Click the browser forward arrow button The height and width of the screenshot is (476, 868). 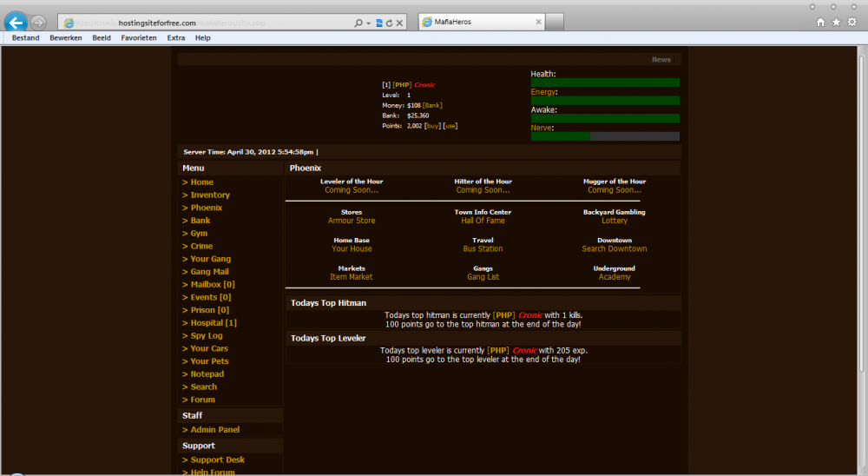(x=38, y=23)
